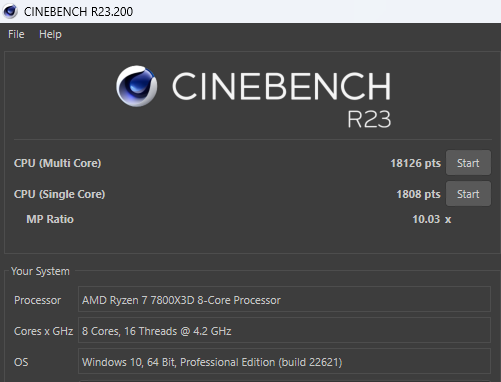Click the CINEBENCH R23.200 window title
501x382 pixels.
coord(78,12)
